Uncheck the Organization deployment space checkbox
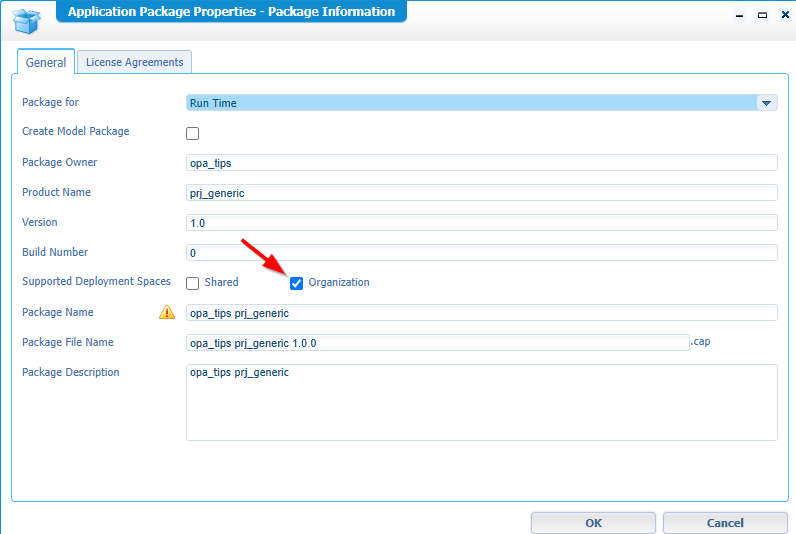This screenshot has height=534, width=796. pos(297,283)
